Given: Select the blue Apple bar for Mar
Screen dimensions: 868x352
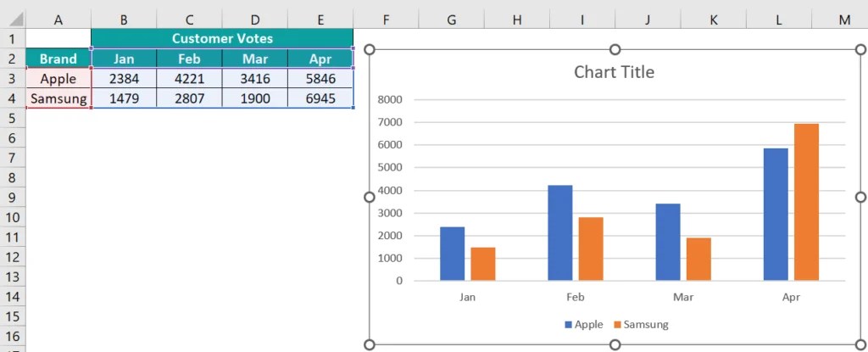Looking at the screenshot, I should pos(668,242).
